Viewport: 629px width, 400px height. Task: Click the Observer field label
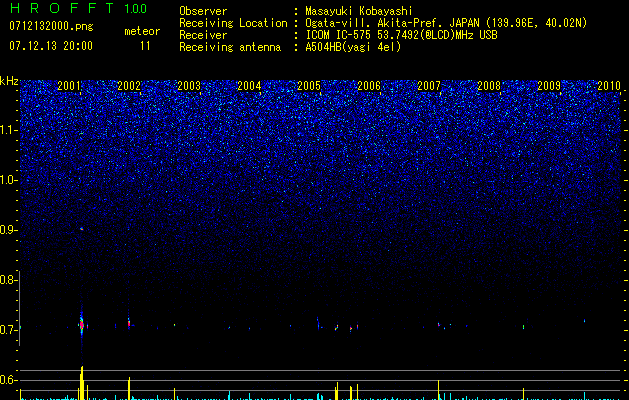[x=203, y=11]
